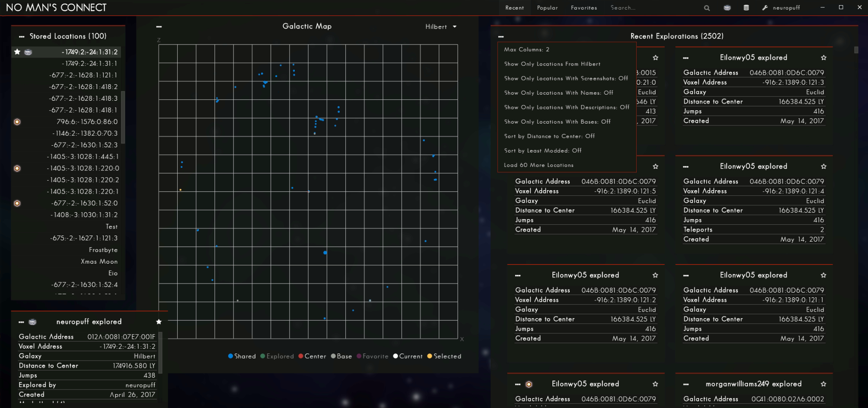Viewport: 868px width, 408px height.
Task: Unfavorite the neuropuff explored location star
Action: coord(159,322)
